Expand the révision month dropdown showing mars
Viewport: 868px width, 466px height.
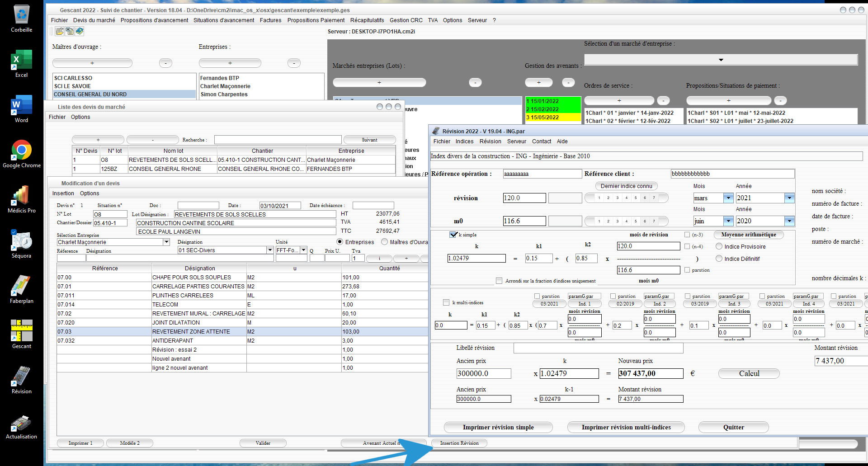point(728,198)
